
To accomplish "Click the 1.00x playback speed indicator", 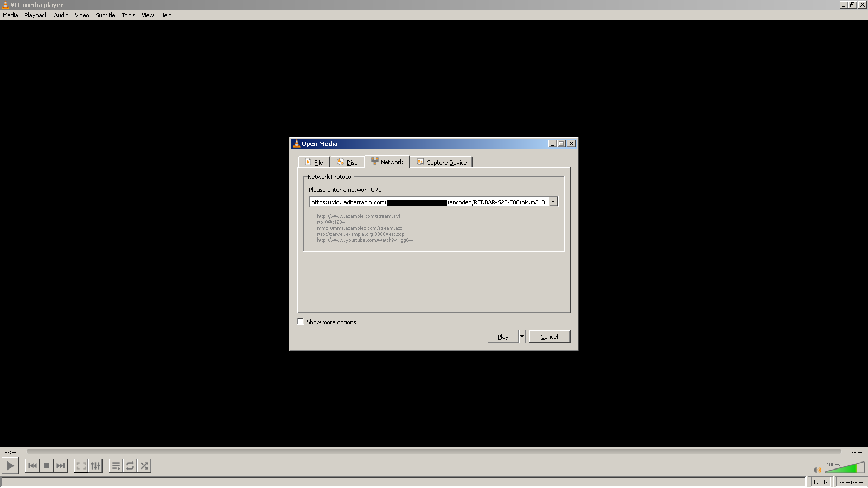I will click(820, 482).
